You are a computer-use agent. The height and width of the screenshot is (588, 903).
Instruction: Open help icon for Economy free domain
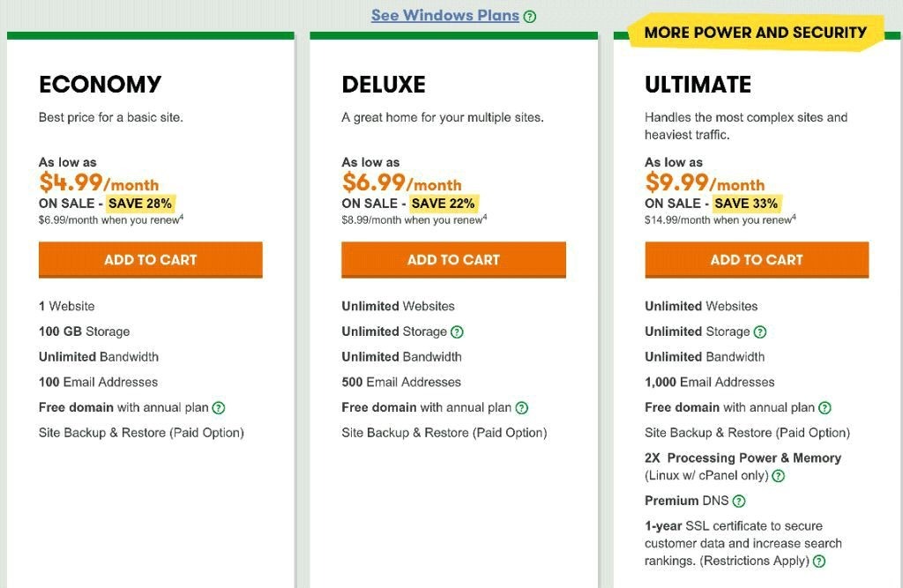[x=219, y=408]
